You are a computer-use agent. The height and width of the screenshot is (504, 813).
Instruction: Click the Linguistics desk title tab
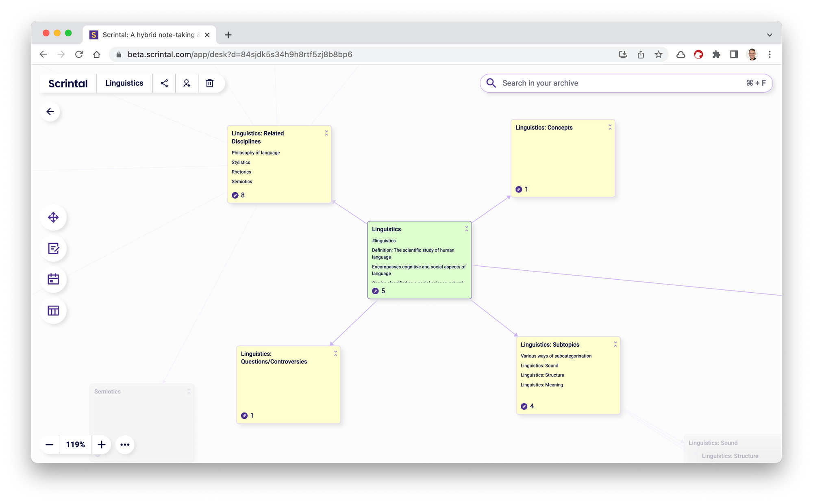coord(124,83)
